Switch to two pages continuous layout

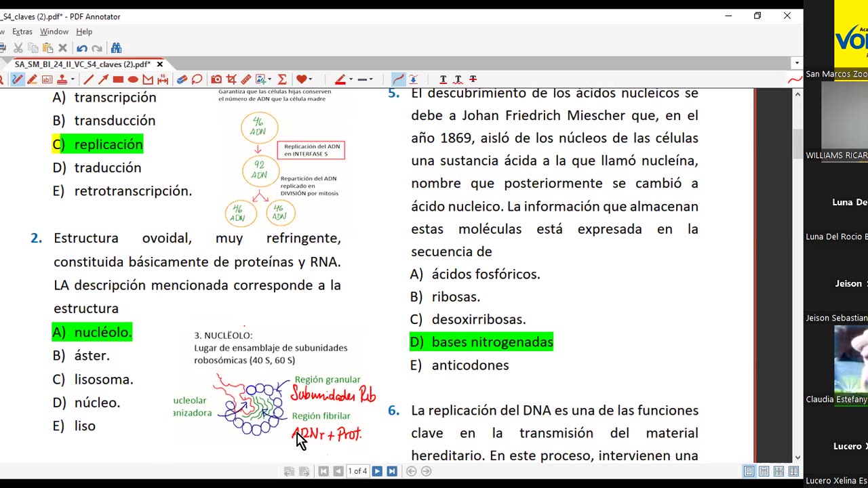coord(778,471)
